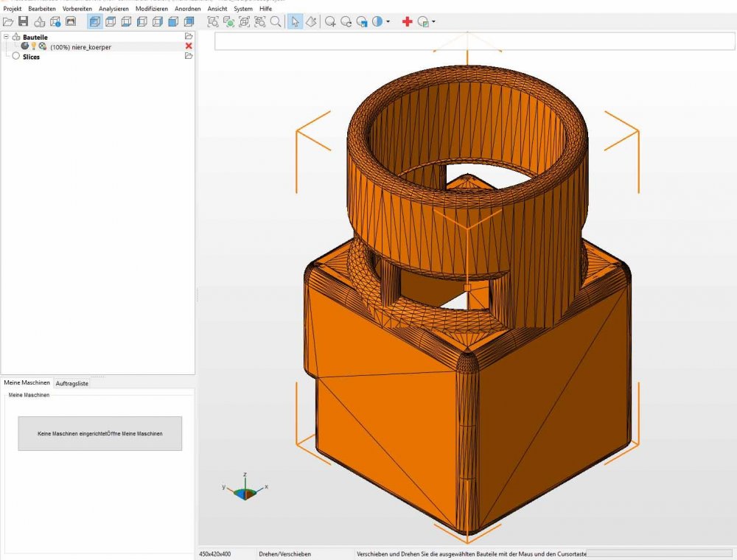Image resolution: width=737 pixels, height=560 pixels.
Task: Click the orange part color sphere icon
Action: coord(43,46)
